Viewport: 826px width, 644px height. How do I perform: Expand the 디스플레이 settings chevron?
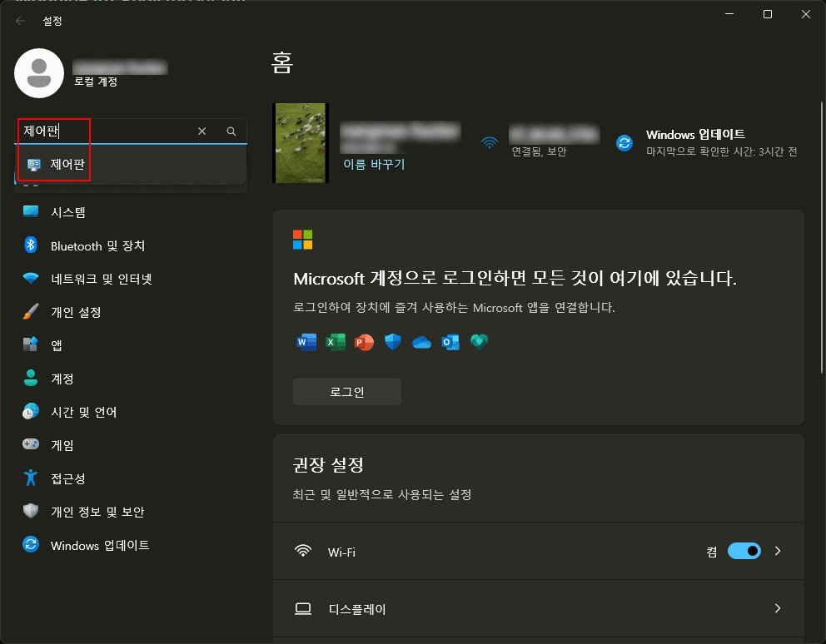point(778,608)
